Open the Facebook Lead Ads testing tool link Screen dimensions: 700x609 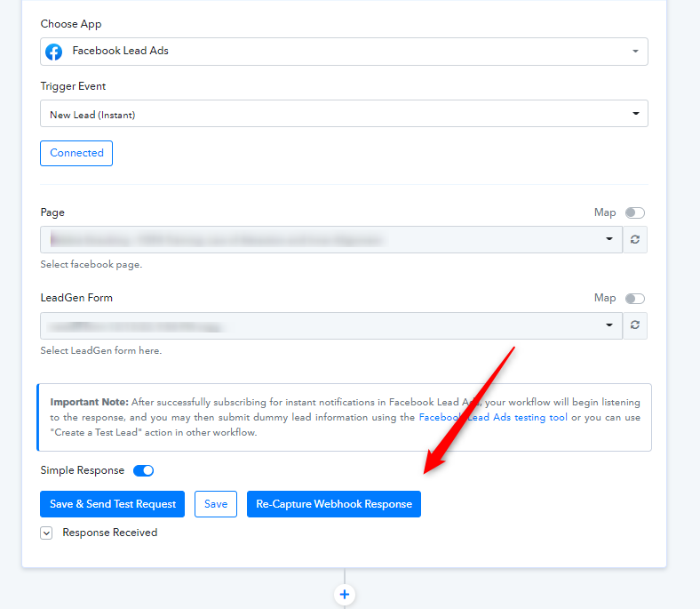coord(493,417)
